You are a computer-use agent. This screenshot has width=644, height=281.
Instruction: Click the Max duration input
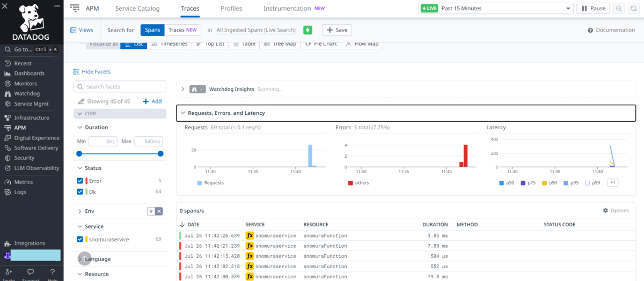pos(148,142)
